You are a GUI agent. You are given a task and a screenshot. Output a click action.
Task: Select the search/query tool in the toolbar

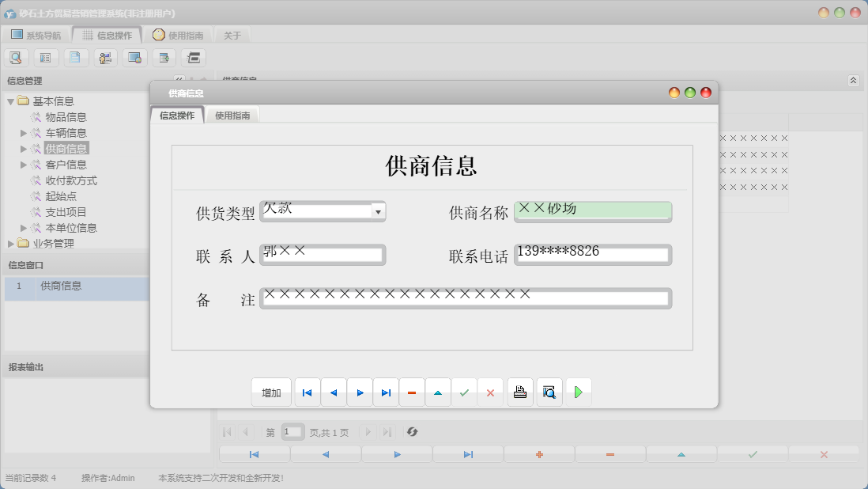(16, 57)
